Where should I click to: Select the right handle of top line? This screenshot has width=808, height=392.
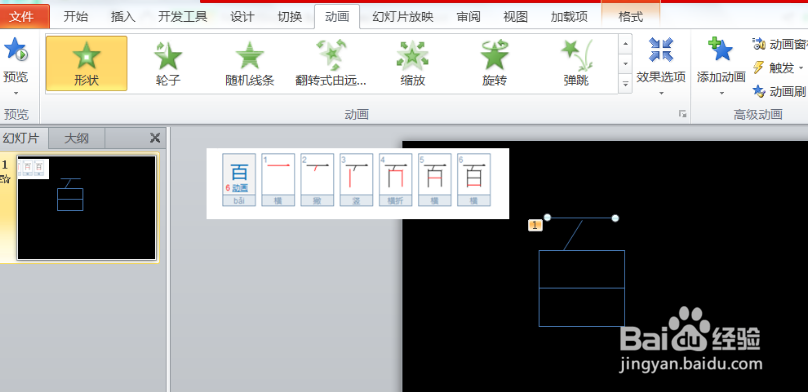click(x=615, y=218)
